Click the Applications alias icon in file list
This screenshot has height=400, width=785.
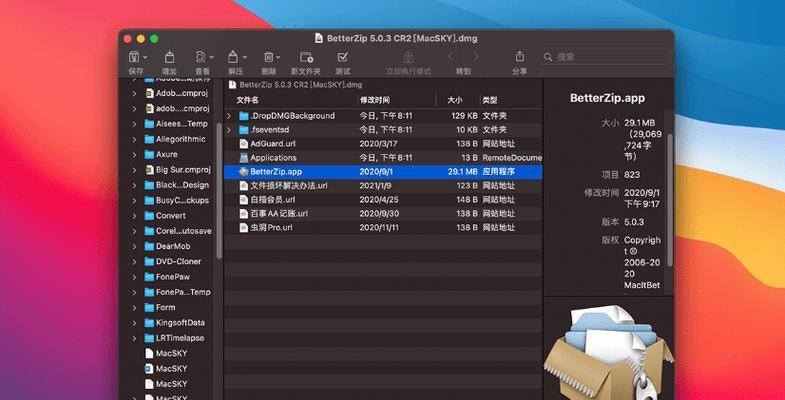click(244, 158)
